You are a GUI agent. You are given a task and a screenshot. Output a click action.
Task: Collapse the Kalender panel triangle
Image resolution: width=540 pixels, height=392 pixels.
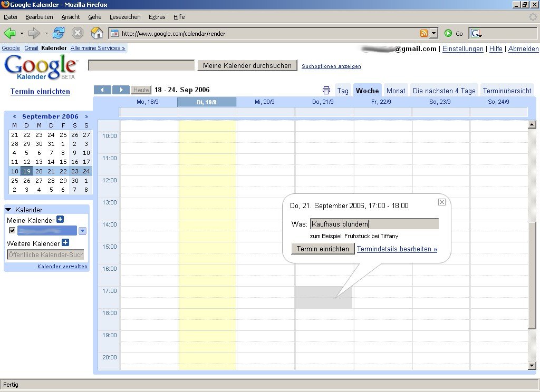click(8, 210)
